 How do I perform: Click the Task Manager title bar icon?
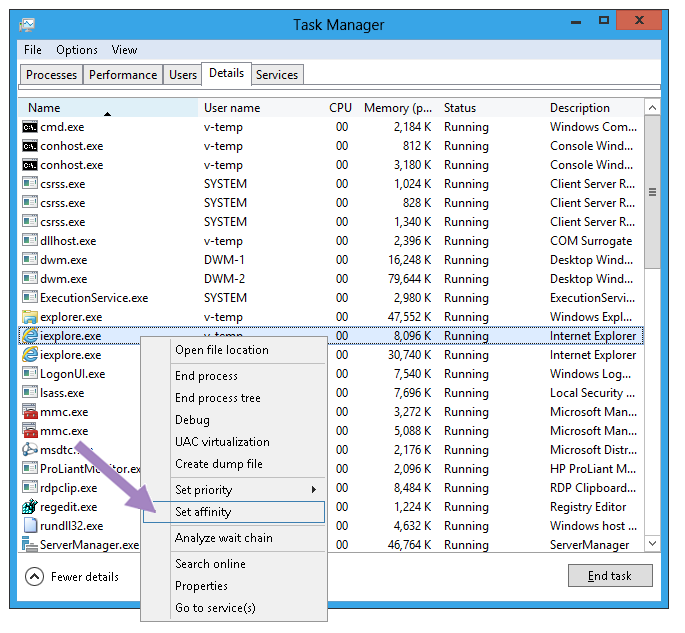click(x=28, y=24)
